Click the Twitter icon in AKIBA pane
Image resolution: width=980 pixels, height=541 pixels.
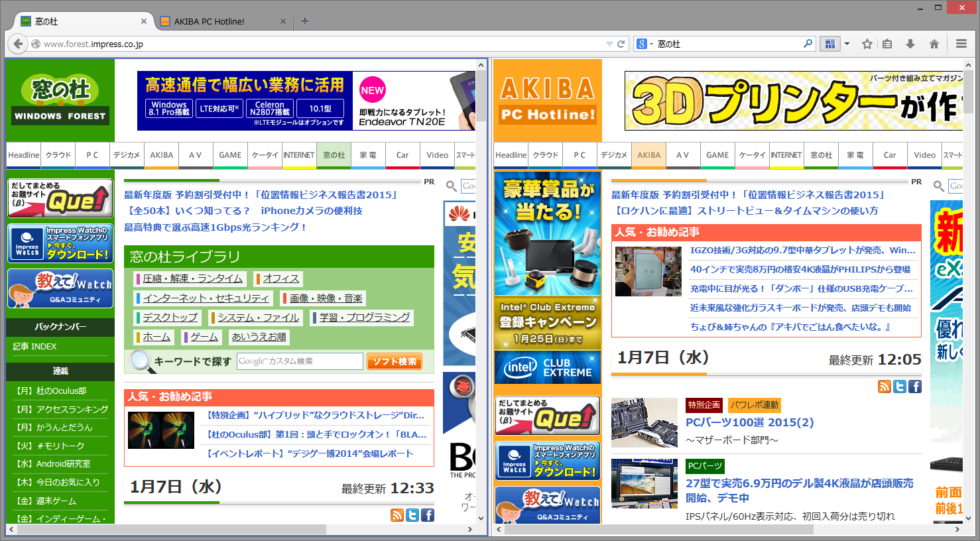click(900, 387)
